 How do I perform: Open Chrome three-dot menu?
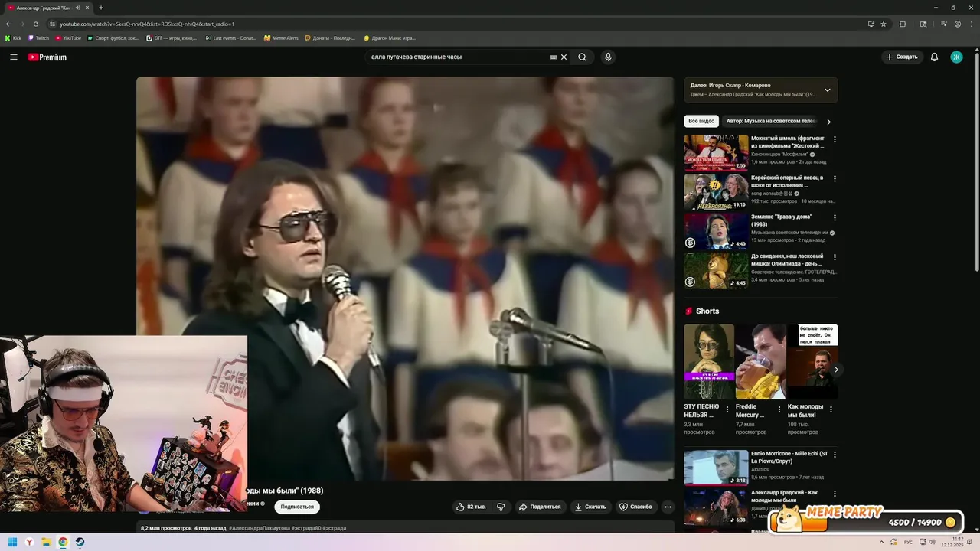(971, 24)
